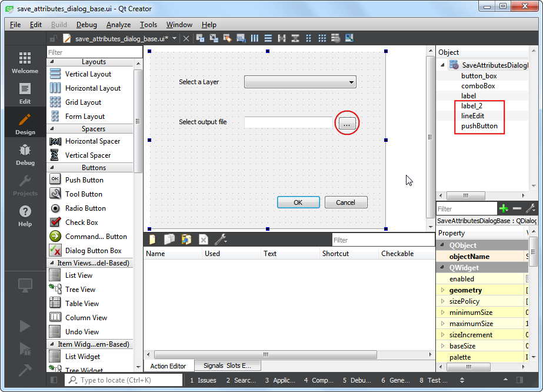Open Debug mode from left sidebar
This screenshot has height=392, width=543.
(x=25, y=154)
